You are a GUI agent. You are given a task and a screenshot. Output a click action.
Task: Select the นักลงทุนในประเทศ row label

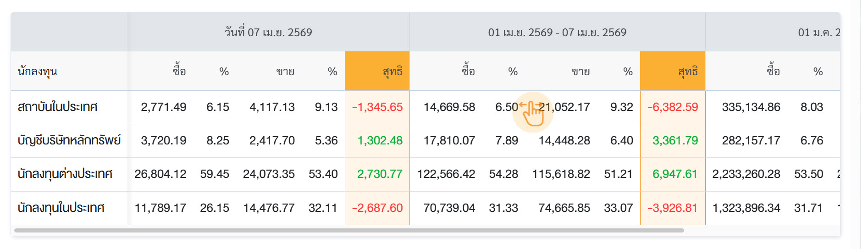(x=61, y=208)
